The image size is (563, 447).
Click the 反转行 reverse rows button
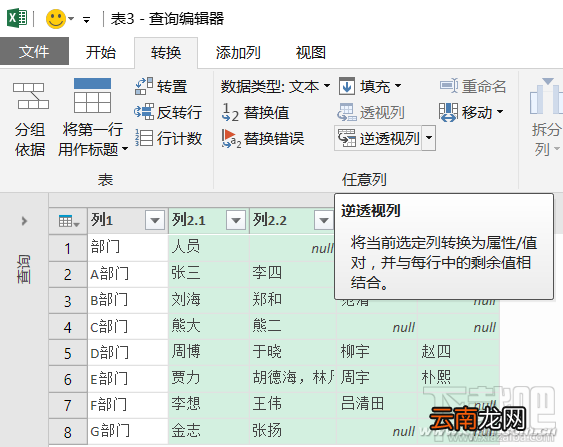click(x=168, y=112)
